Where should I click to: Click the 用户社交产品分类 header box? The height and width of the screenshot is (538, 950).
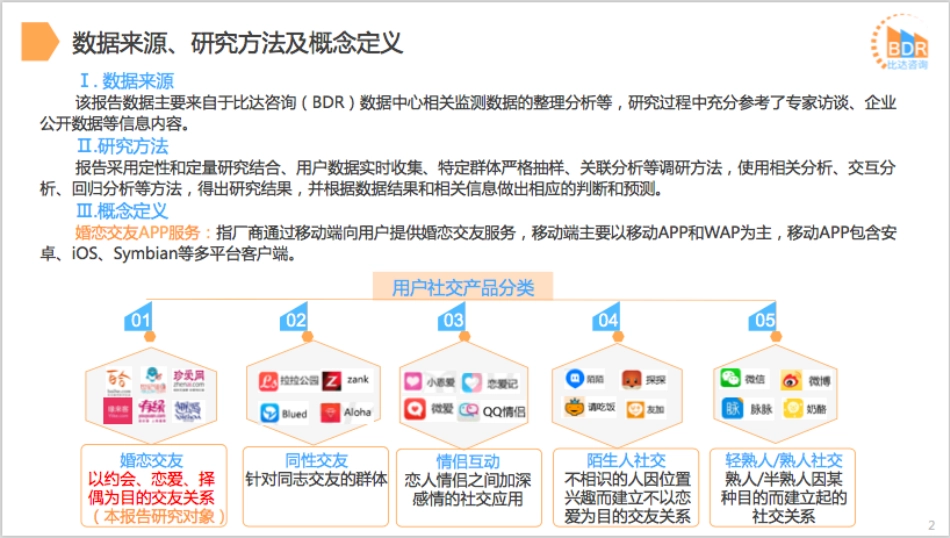click(x=463, y=287)
